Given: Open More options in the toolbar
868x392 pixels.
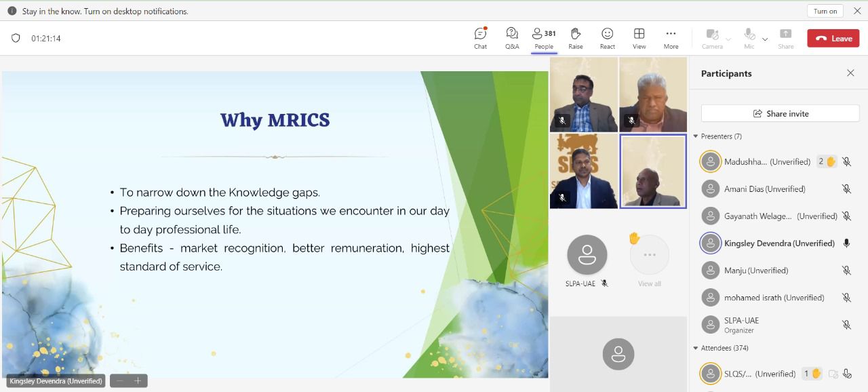Looking at the screenshot, I should click(671, 38).
